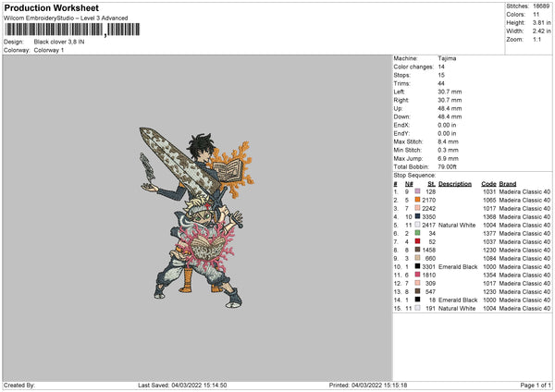Viewport: 555px width, 392px height.
Task: Click the Production Worksheet title
Action: click(51, 7)
